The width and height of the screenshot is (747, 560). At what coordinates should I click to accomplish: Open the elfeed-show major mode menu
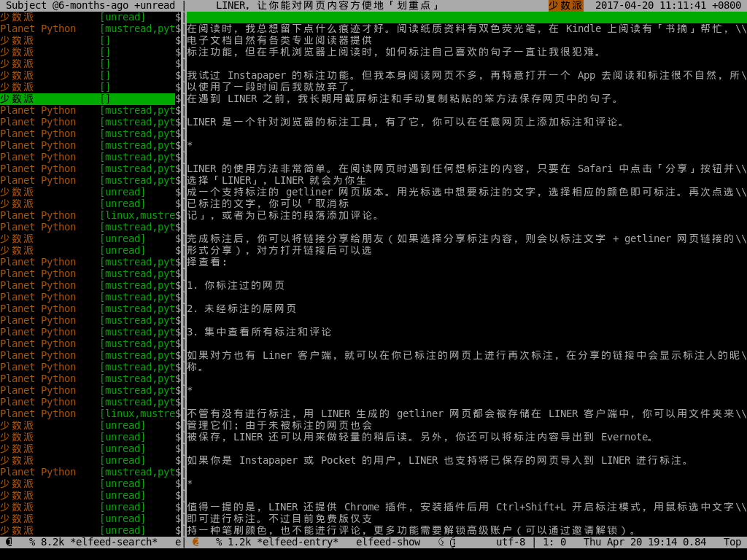(x=388, y=542)
